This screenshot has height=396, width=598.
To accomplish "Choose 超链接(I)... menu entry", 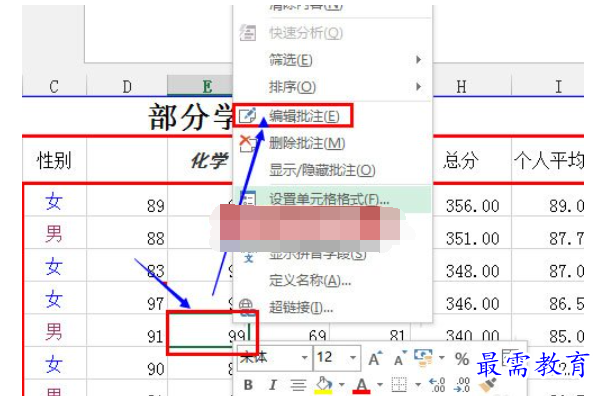I will 332,307.
